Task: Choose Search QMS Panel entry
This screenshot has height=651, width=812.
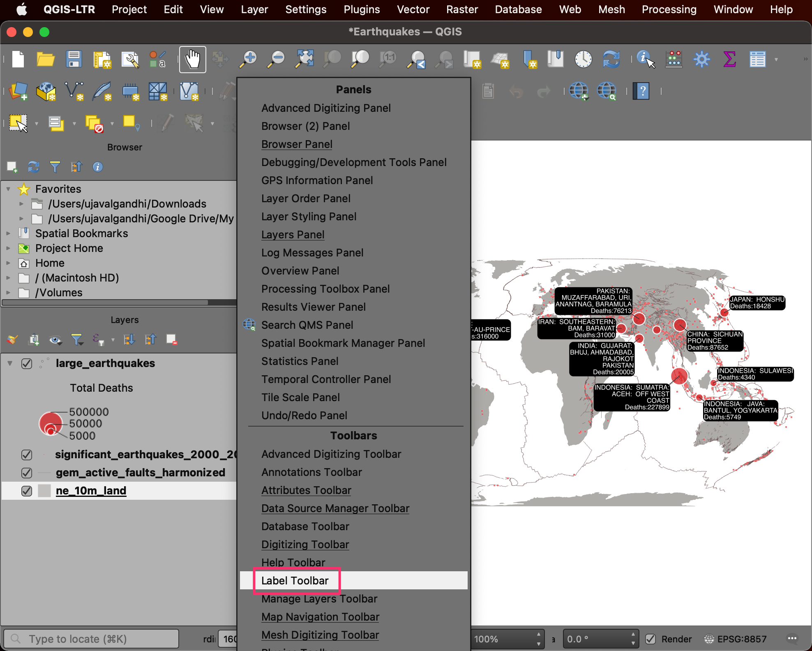Action: pos(307,325)
